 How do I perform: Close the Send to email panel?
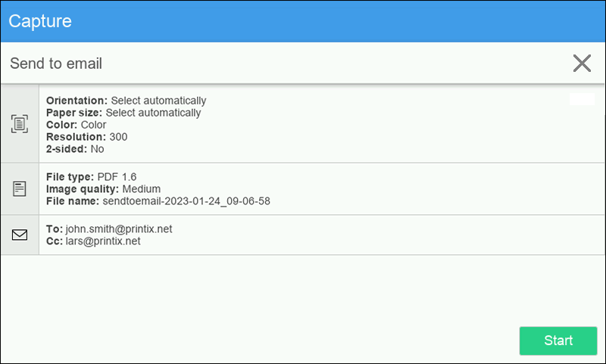582,64
